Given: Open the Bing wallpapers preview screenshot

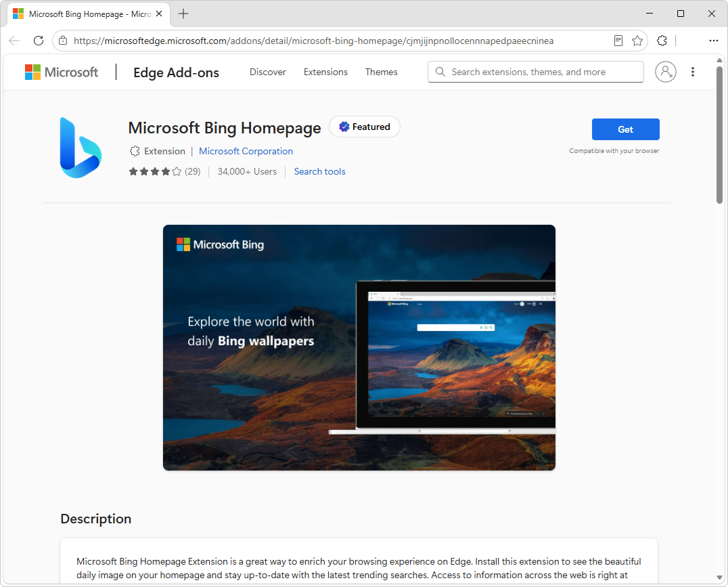Looking at the screenshot, I should 359,347.
